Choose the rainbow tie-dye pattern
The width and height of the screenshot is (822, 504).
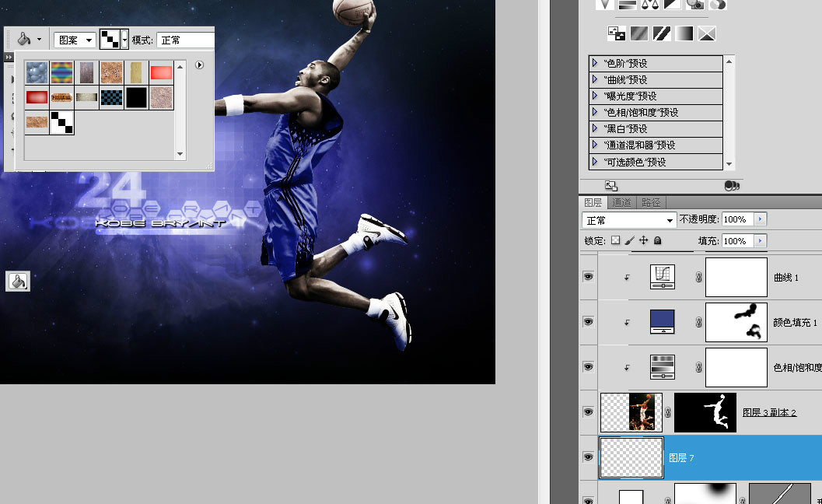tap(62, 72)
